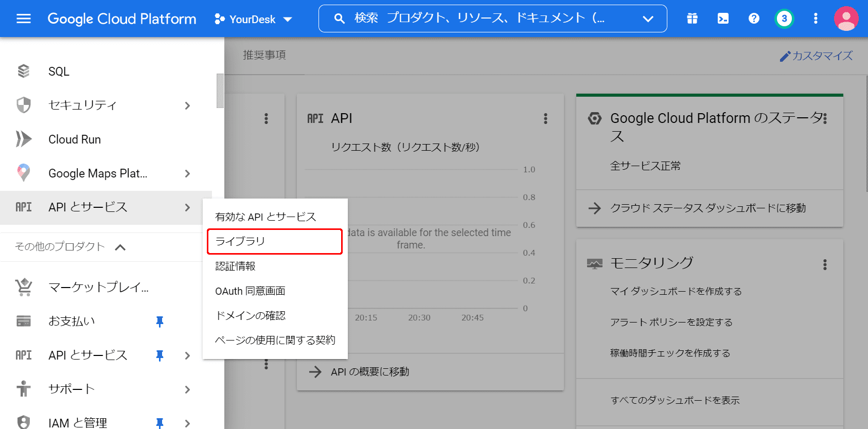
Task: Click the sidebar vertical scrollbar thumb
Action: tap(220, 91)
